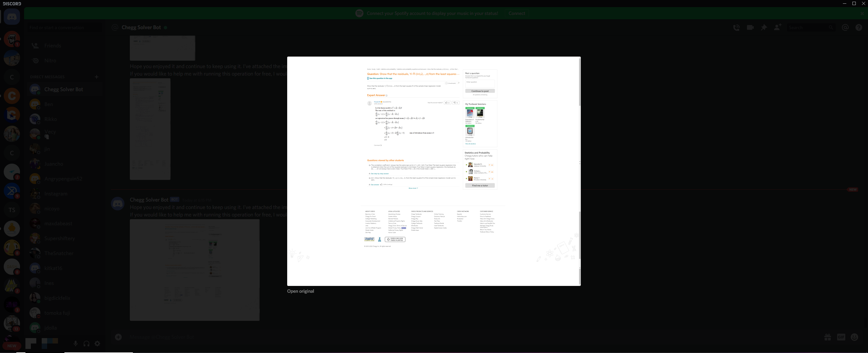
Task: Open the server with 3 notifications
Action: pos(12,305)
